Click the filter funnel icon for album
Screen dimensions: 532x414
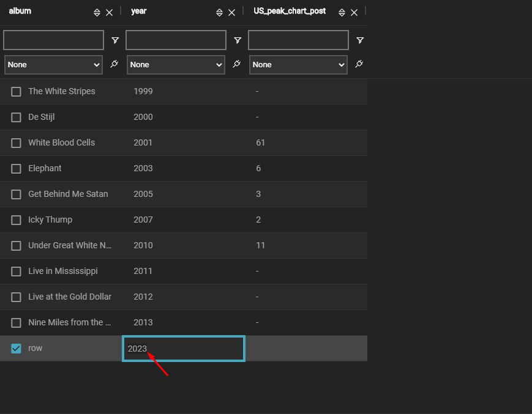tap(115, 40)
